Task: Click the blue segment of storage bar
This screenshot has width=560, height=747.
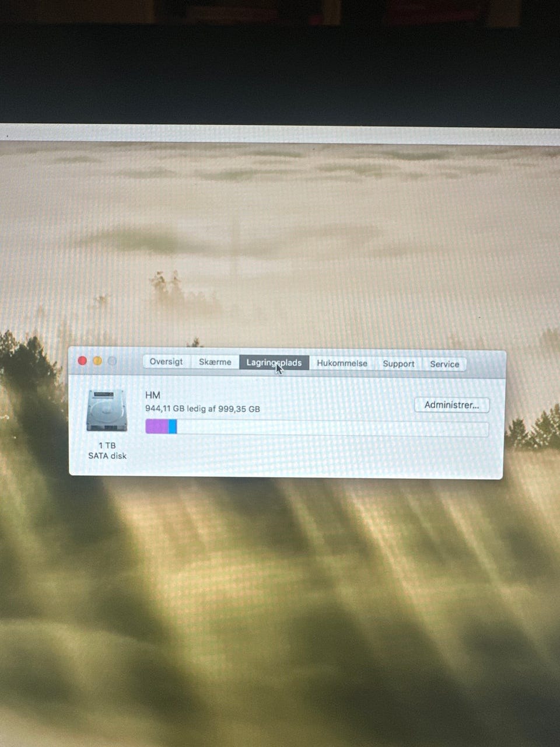Action: (x=173, y=427)
